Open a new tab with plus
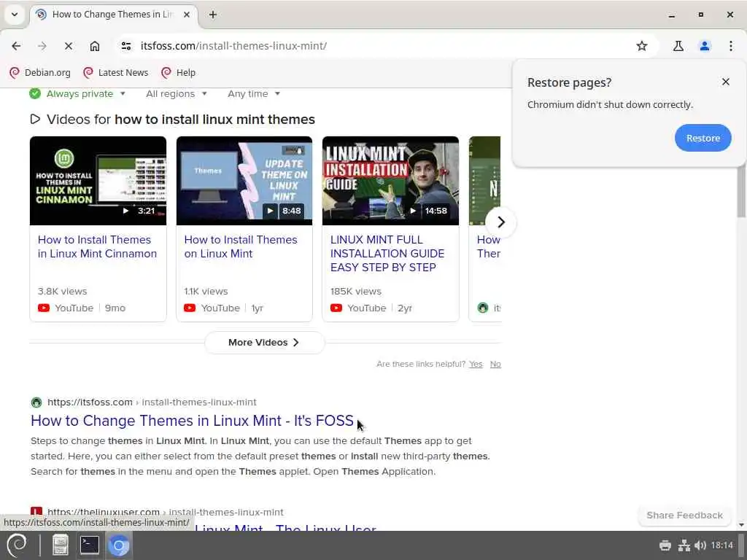747x560 pixels. (x=213, y=15)
